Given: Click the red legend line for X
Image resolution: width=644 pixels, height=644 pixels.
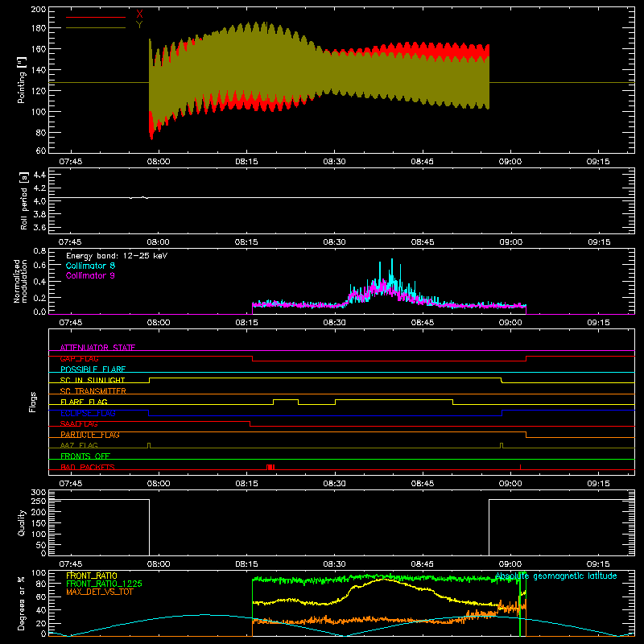Looking at the screenshot, I should tap(96, 17).
